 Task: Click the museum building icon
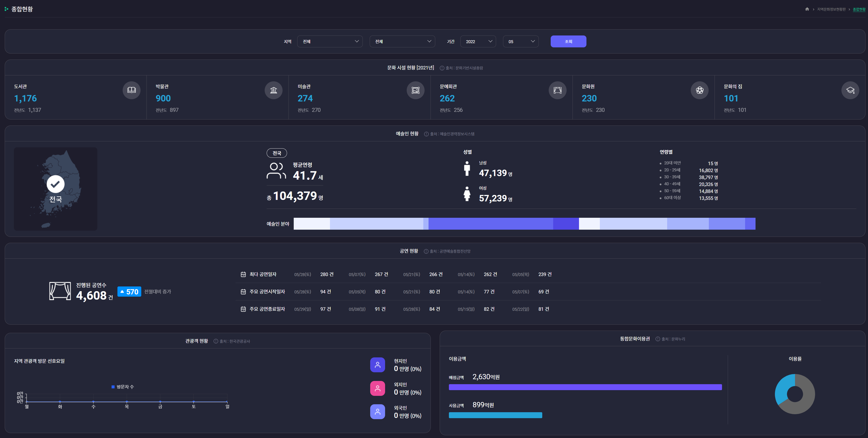(x=273, y=90)
